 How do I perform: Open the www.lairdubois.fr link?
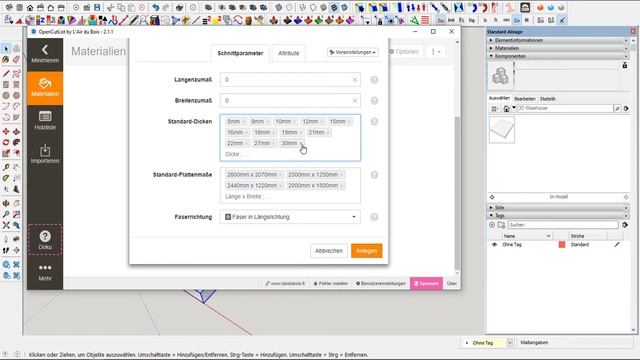pyautogui.click(x=284, y=283)
